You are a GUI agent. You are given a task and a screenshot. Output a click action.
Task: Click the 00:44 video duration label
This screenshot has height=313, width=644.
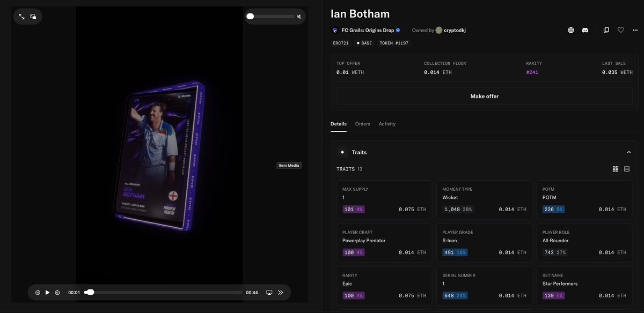click(252, 293)
